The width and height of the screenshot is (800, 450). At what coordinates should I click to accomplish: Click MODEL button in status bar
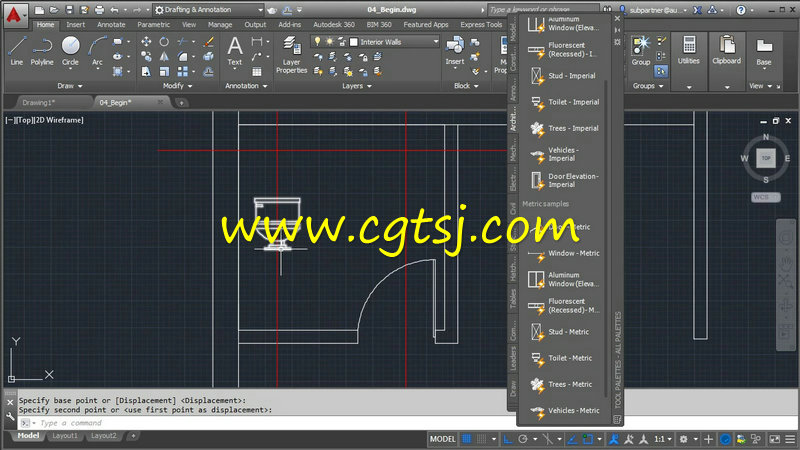pyautogui.click(x=442, y=439)
